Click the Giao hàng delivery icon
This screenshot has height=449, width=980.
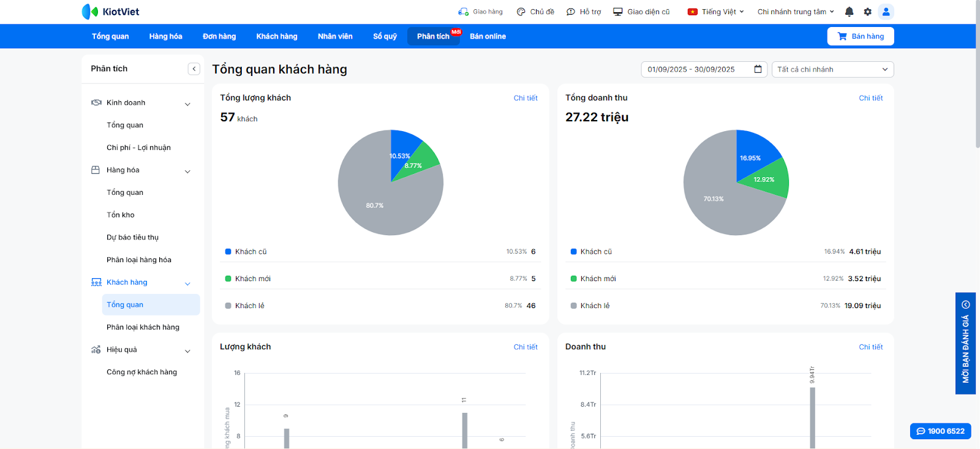[x=463, y=12]
